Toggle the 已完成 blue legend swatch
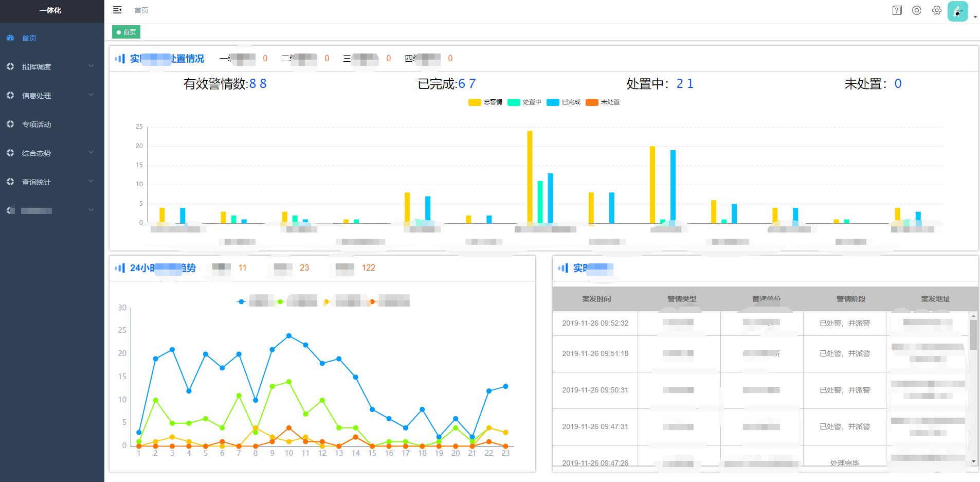The width and height of the screenshot is (980, 482). pyautogui.click(x=553, y=102)
